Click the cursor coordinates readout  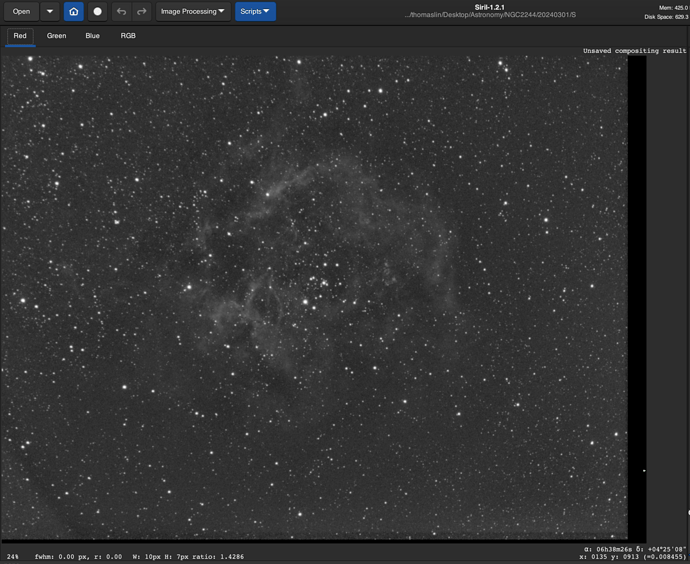[x=633, y=556]
